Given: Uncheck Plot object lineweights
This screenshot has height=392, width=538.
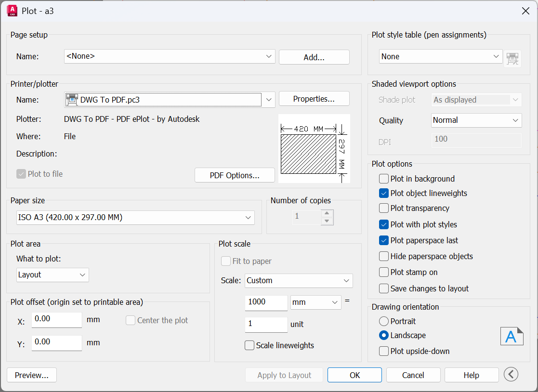Looking at the screenshot, I should [x=384, y=193].
